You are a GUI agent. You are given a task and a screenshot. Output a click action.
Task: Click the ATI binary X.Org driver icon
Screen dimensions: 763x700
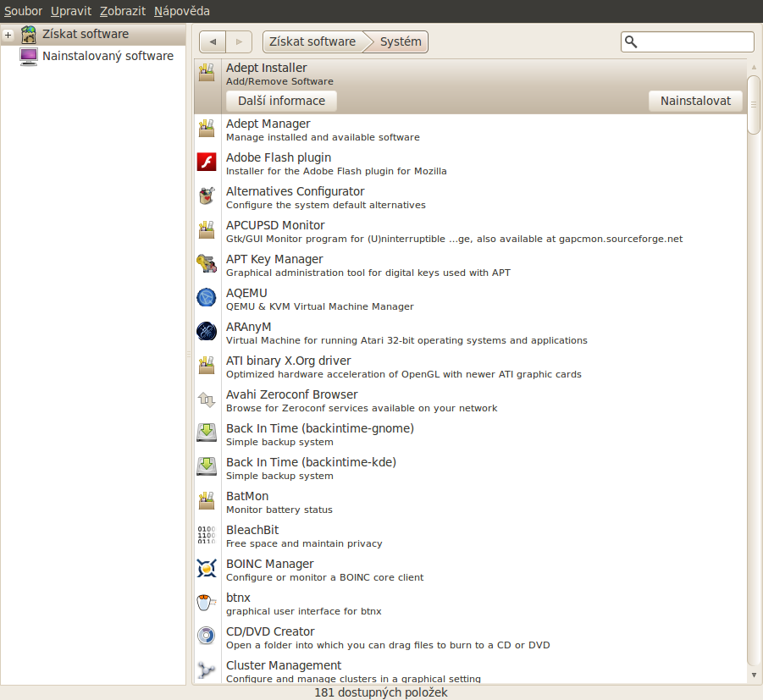tap(207, 366)
